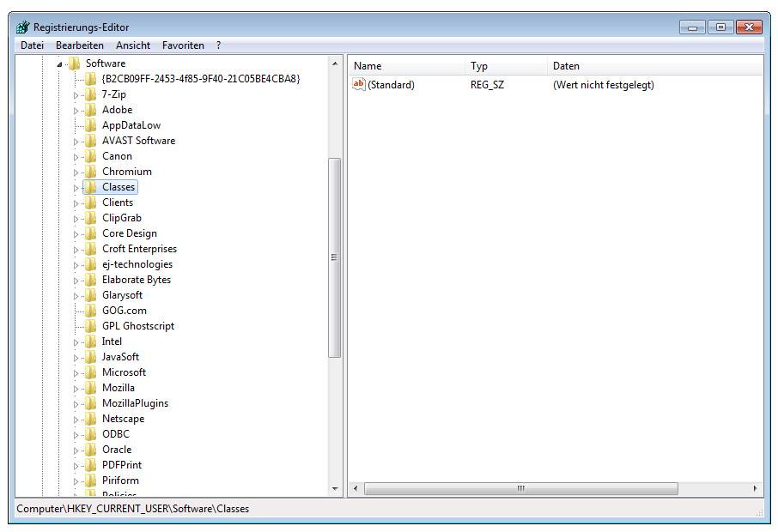Screen dimensions: 778x532
Task: Click the folder icon next to 7-Zip
Action: coord(90,94)
